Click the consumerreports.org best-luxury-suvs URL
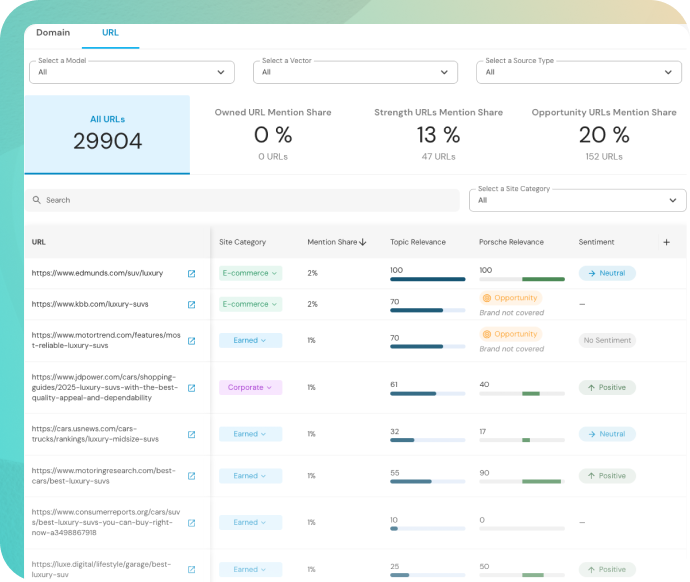The height and width of the screenshot is (582, 690). click(106, 523)
